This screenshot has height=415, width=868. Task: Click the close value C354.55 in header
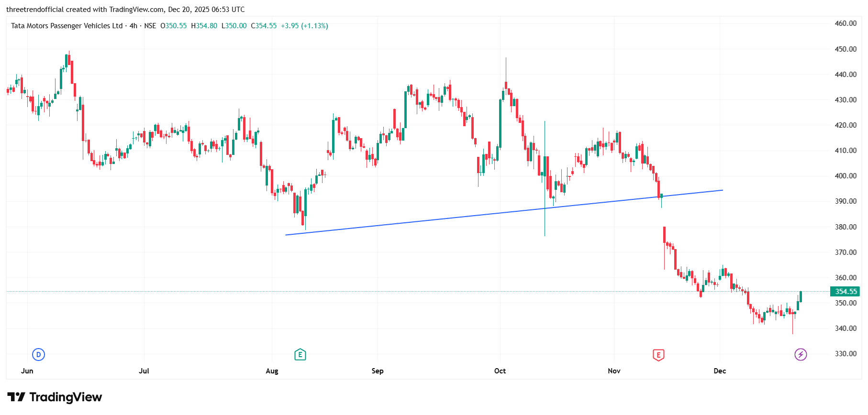(264, 26)
